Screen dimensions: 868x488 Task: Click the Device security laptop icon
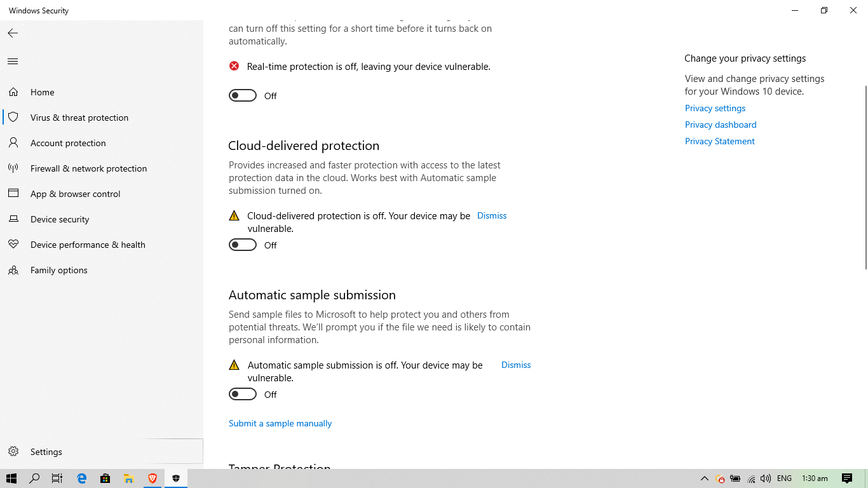click(x=13, y=219)
